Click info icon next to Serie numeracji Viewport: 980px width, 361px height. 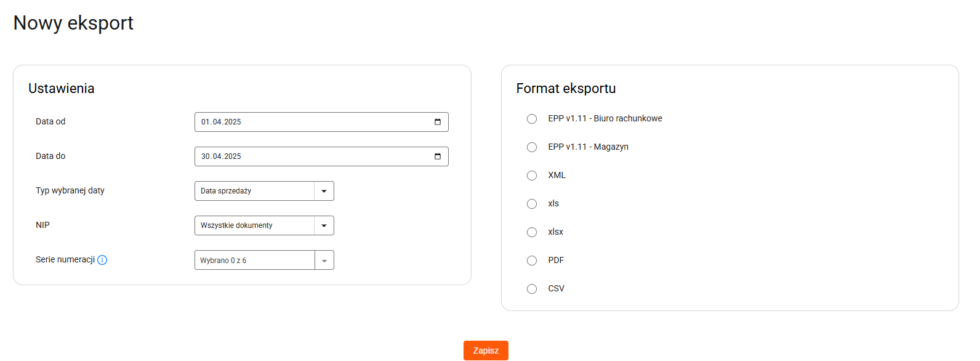click(x=102, y=260)
